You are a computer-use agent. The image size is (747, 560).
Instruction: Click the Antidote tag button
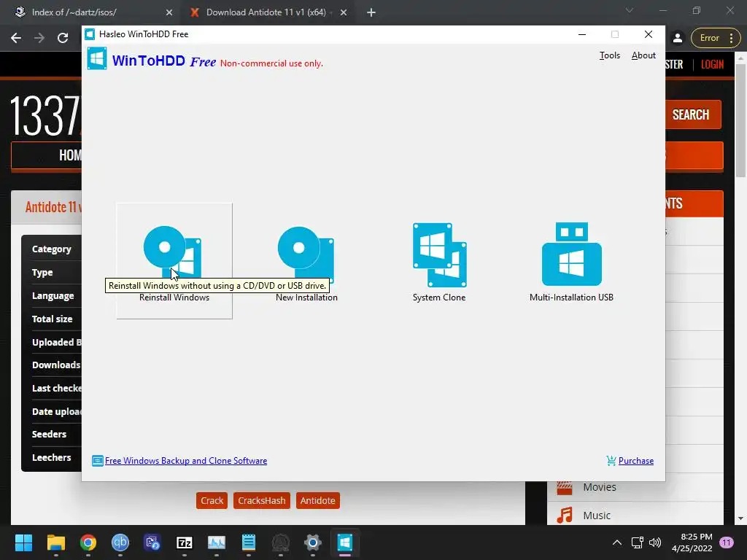(x=318, y=500)
